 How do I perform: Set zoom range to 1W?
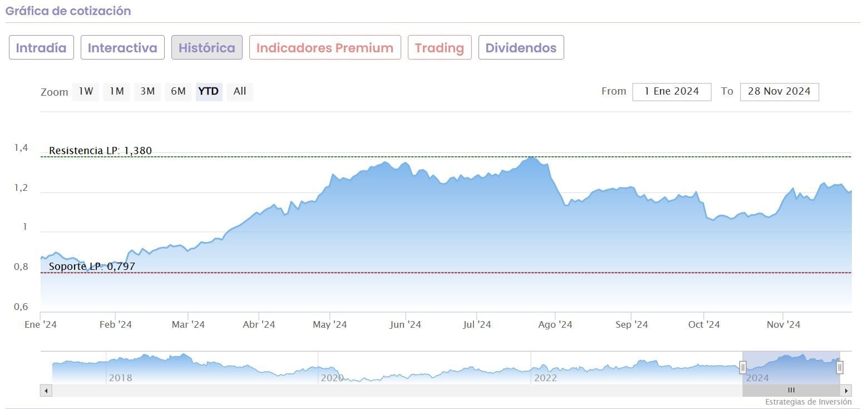[x=86, y=91]
